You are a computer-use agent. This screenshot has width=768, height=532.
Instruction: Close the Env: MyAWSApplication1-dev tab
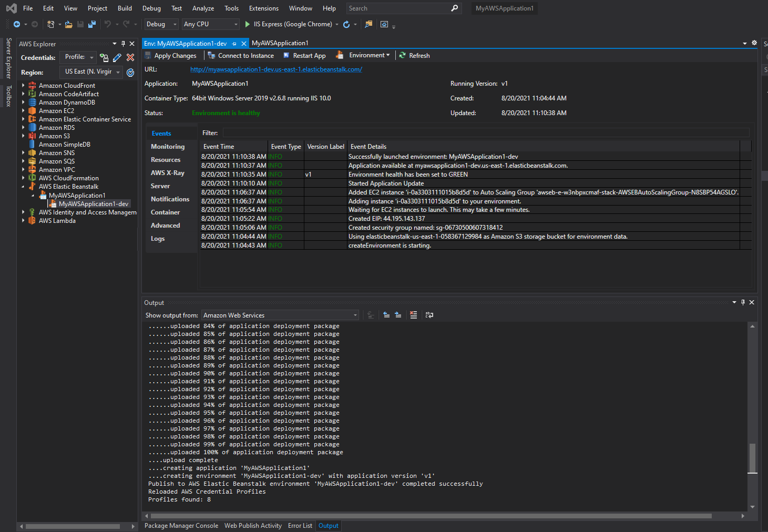pyautogui.click(x=244, y=44)
